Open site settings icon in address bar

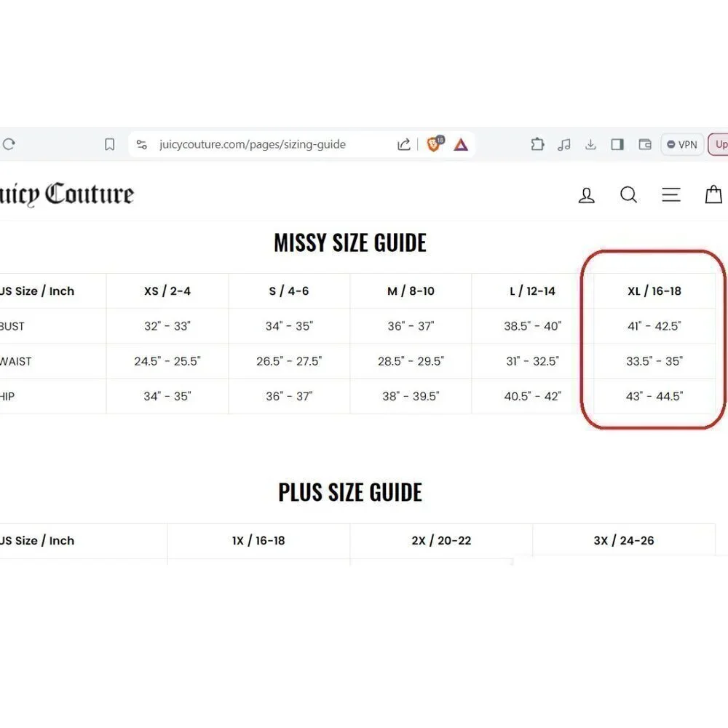(142, 144)
